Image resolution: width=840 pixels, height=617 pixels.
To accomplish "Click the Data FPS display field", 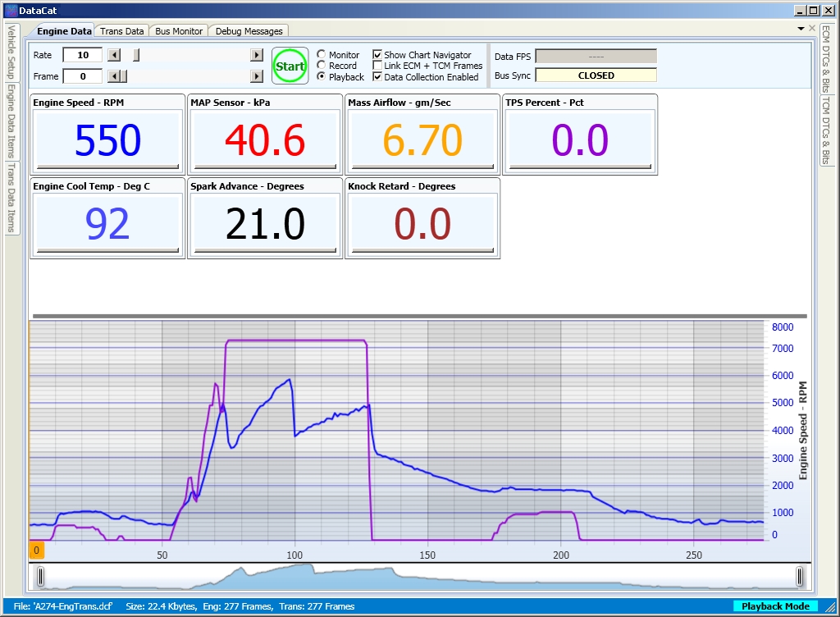I will pos(596,57).
